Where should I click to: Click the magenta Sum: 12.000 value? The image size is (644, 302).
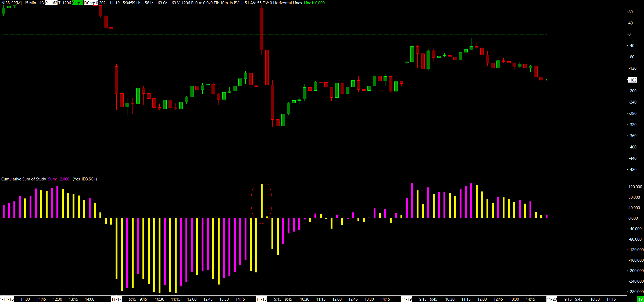59,179
